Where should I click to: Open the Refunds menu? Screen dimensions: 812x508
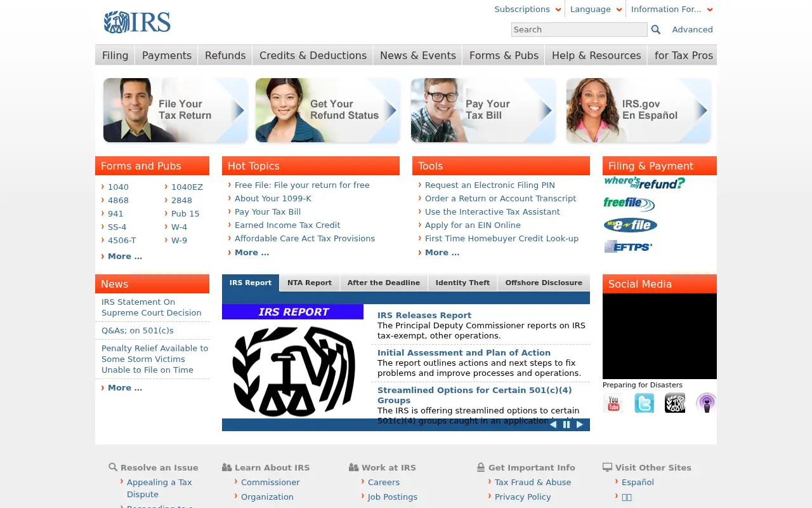coord(225,55)
